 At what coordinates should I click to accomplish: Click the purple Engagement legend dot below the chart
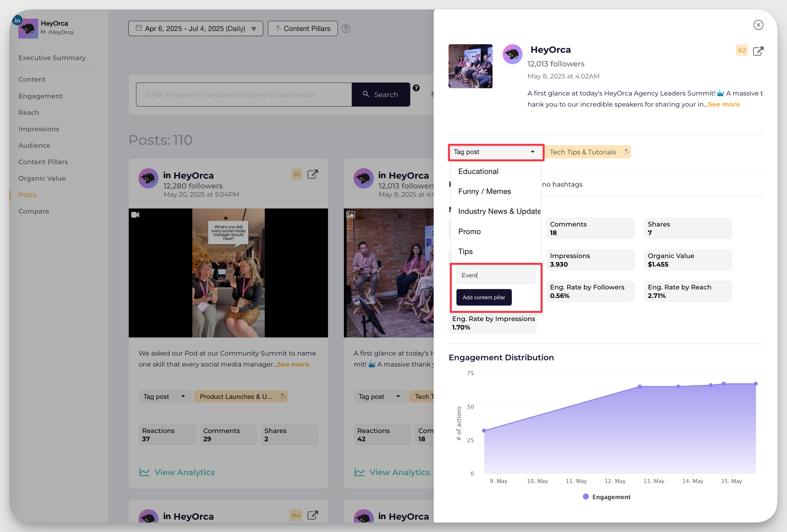pyautogui.click(x=585, y=497)
